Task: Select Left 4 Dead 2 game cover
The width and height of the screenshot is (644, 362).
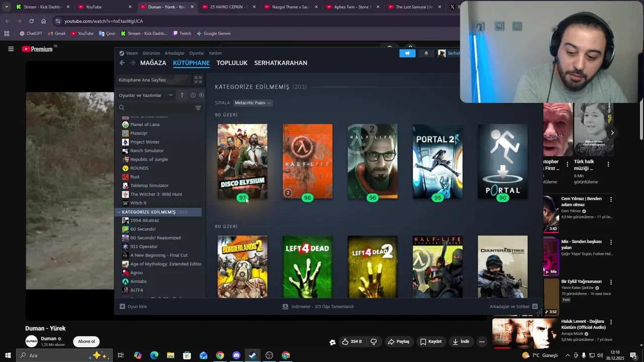Action: (x=373, y=266)
